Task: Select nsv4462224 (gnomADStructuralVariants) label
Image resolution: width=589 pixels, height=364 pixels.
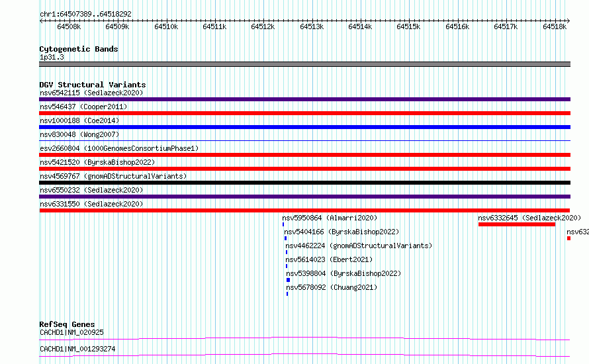Action: [359, 246]
